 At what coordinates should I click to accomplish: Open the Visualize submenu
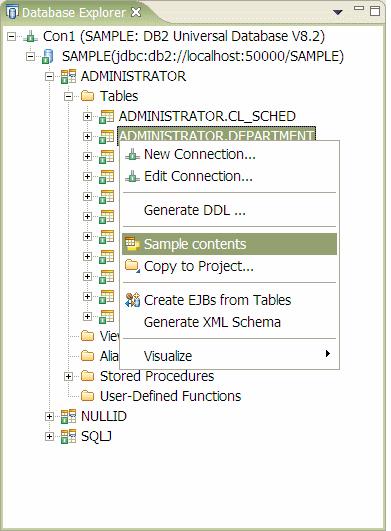tap(230, 356)
